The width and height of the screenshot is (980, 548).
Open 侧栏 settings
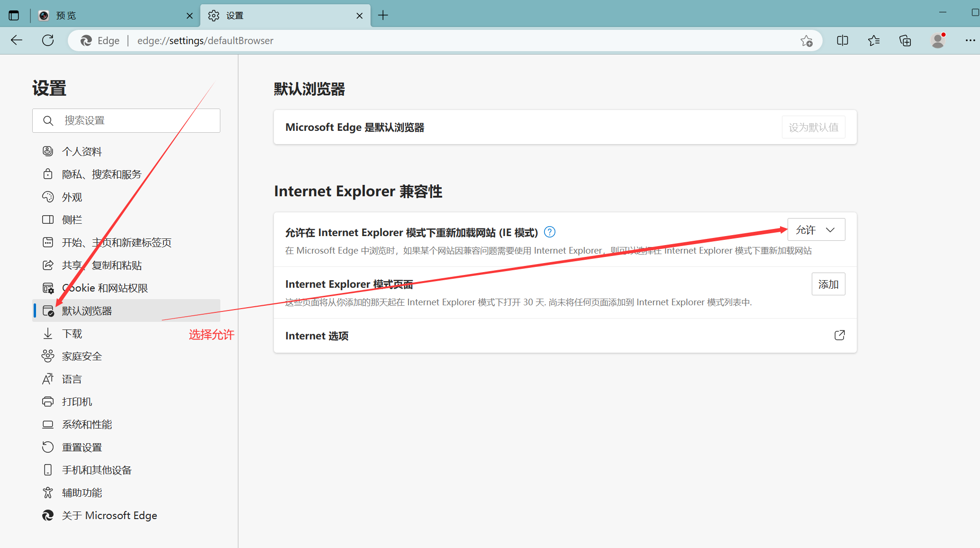126,220
